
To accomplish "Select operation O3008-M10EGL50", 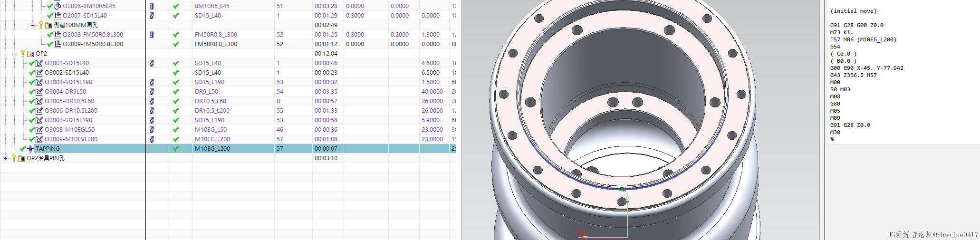I will 70,130.
